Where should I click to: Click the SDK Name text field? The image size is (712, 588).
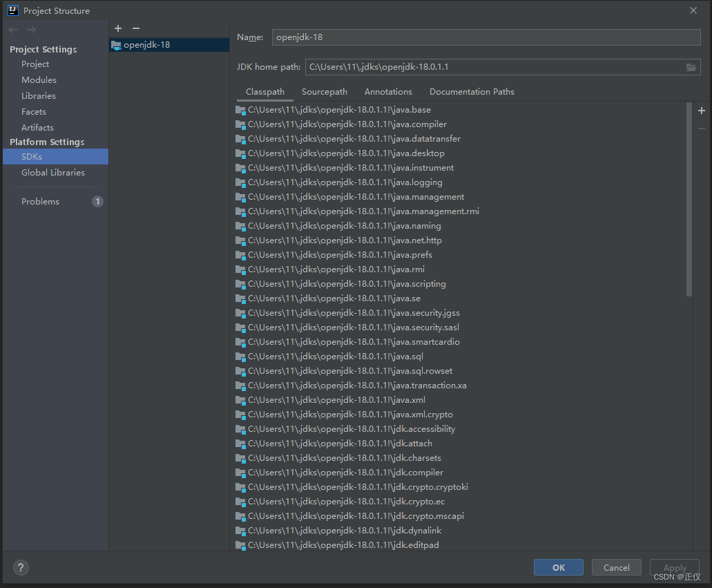tap(486, 37)
